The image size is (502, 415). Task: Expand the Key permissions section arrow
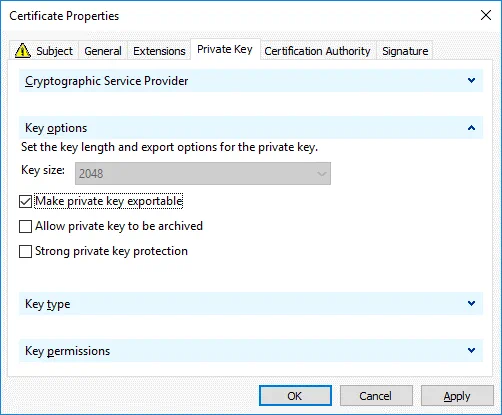pyautogui.click(x=471, y=350)
